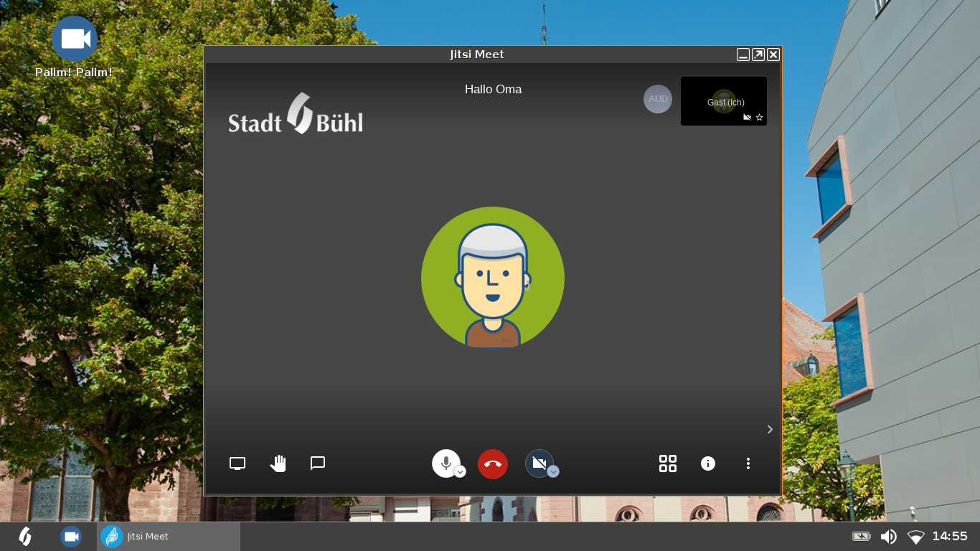The width and height of the screenshot is (980, 551).
Task: Open the Stadt Bühl start menu in taskbar
Action: pyautogui.click(x=25, y=537)
